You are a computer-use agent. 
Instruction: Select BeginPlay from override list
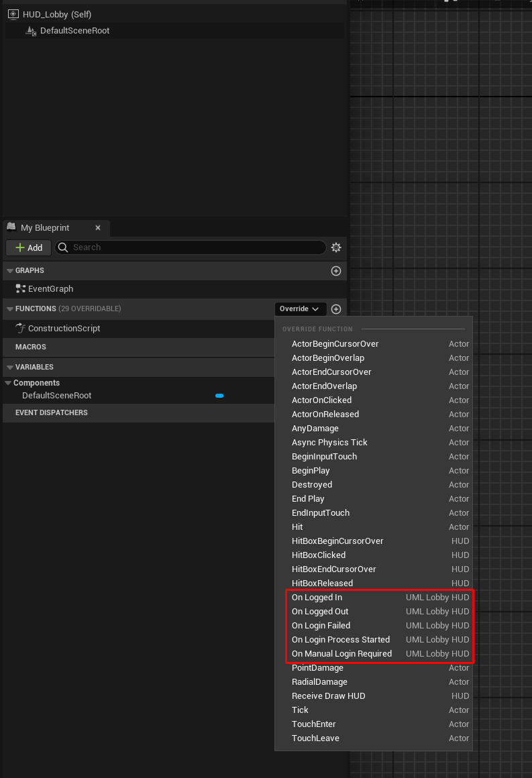point(311,471)
